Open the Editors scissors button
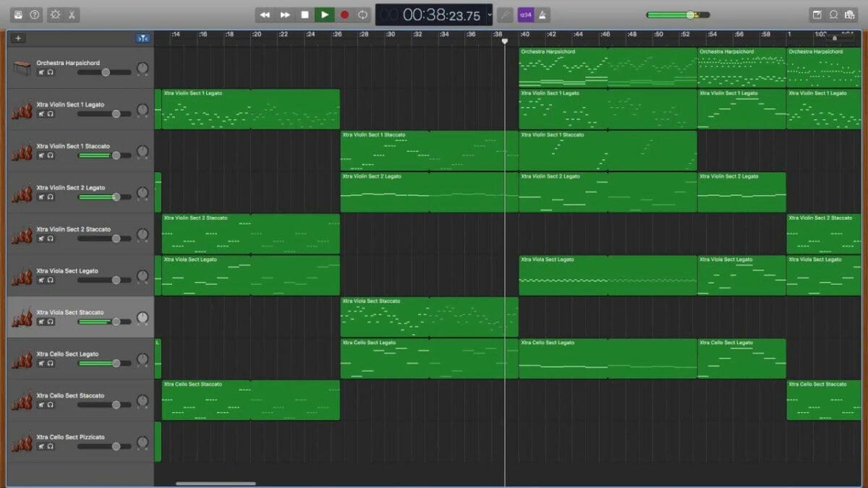Viewport: 868px width, 488px height. coord(72,14)
